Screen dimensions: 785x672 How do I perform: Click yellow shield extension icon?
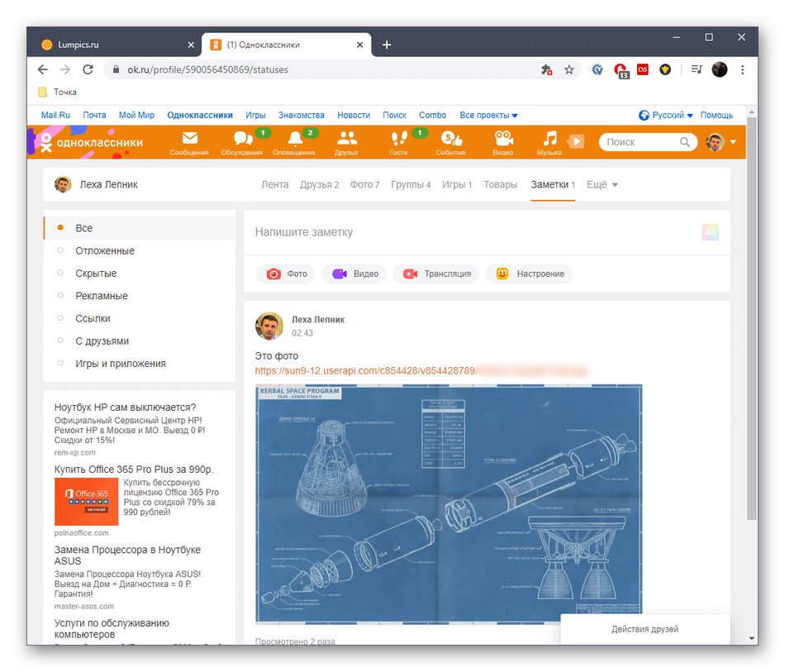click(x=665, y=69)
